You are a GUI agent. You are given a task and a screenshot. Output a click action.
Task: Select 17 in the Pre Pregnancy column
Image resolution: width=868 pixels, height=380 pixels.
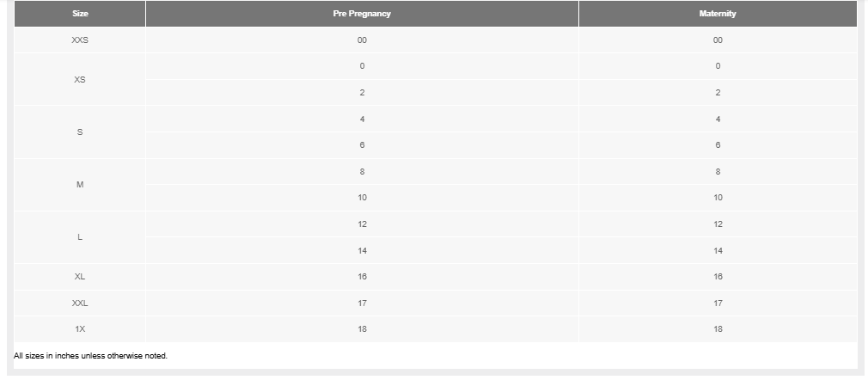pyautogui.click(x=362, y=303)
